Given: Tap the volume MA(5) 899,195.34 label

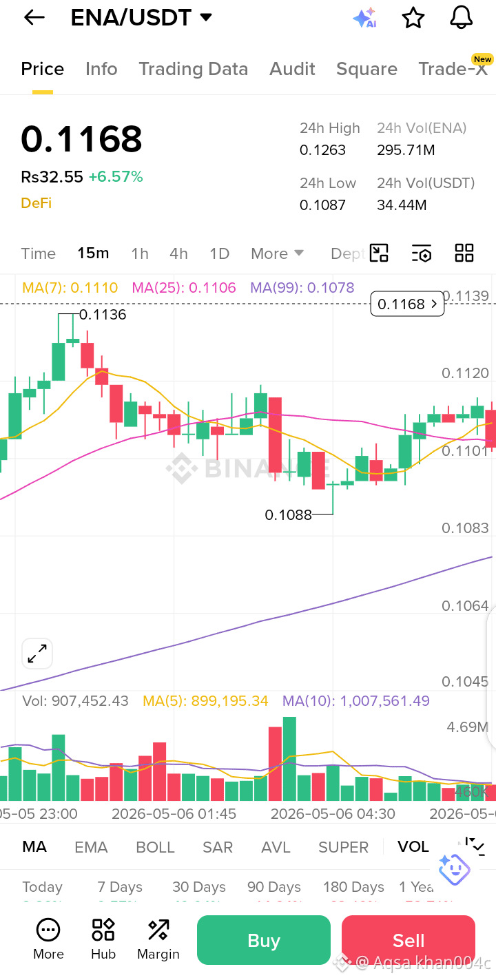Looking at the screenshot, I should [x=205, y=701].
